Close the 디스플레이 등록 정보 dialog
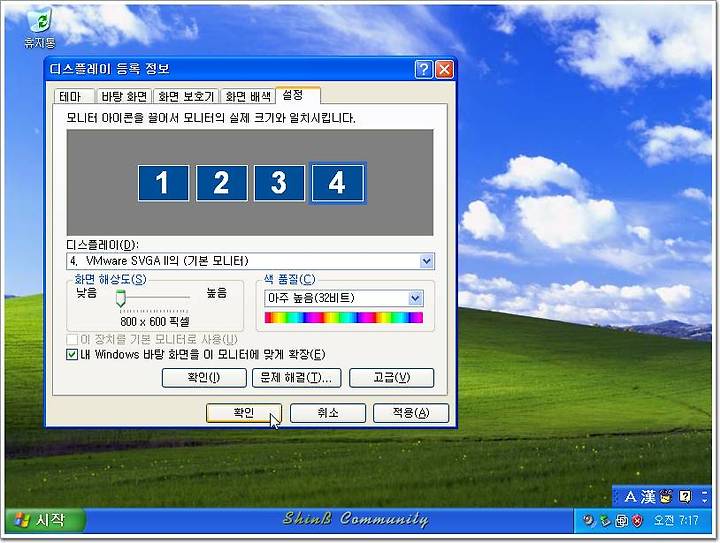The width and height of the screenshot is (720, 543). [x=444, y=69]
